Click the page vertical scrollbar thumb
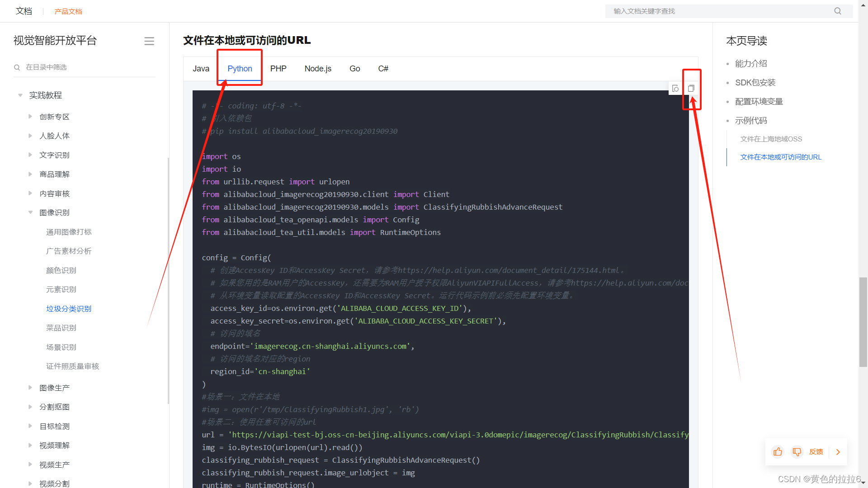This screenshot has width=868, height=488. [863, 322]
